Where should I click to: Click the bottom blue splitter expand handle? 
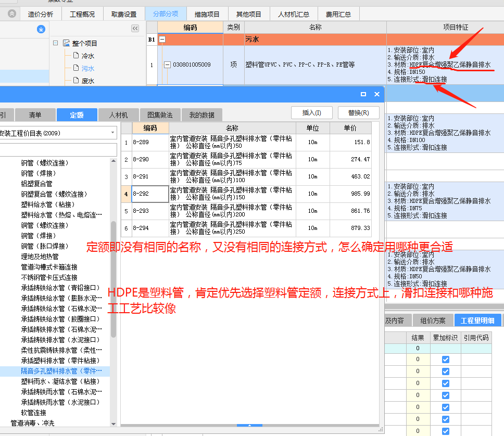(250, 425)
